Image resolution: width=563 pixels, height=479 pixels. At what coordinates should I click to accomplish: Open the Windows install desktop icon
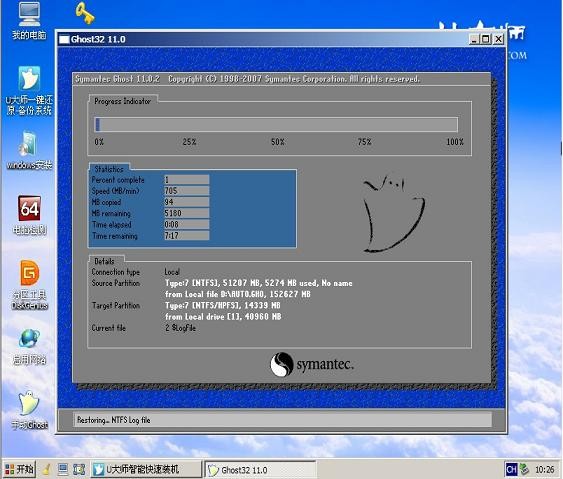pos(29,150)
